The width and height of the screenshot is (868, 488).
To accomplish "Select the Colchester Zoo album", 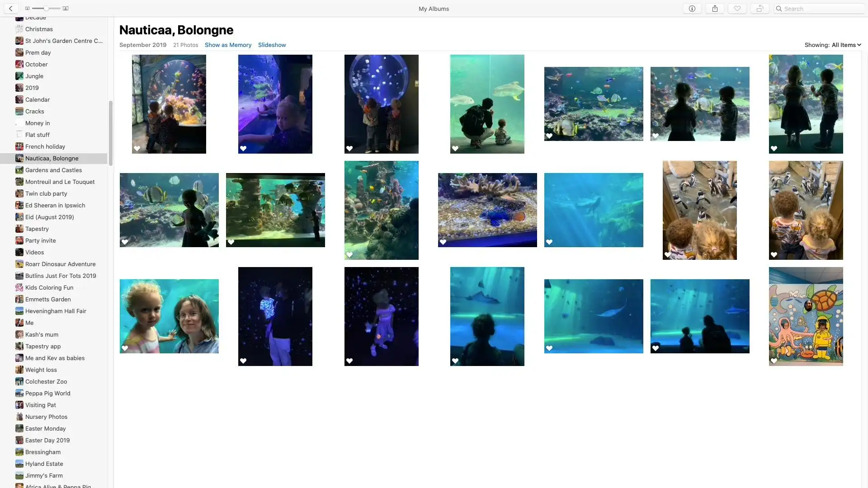I will point(46,381).
